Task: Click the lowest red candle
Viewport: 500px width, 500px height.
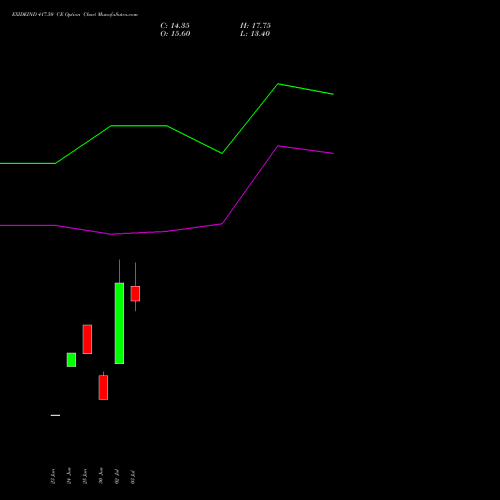Action: (103, 387)
